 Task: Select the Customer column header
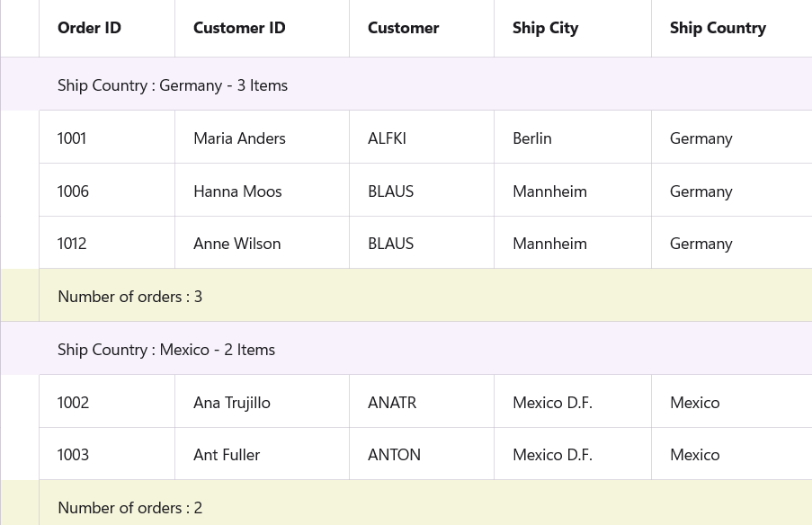click(403, 28)
